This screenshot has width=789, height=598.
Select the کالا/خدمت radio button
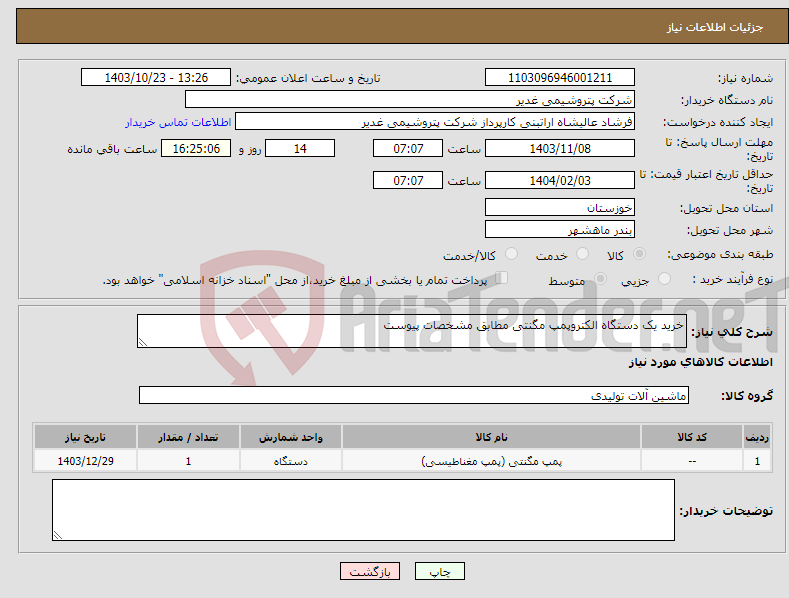[511, 254]
